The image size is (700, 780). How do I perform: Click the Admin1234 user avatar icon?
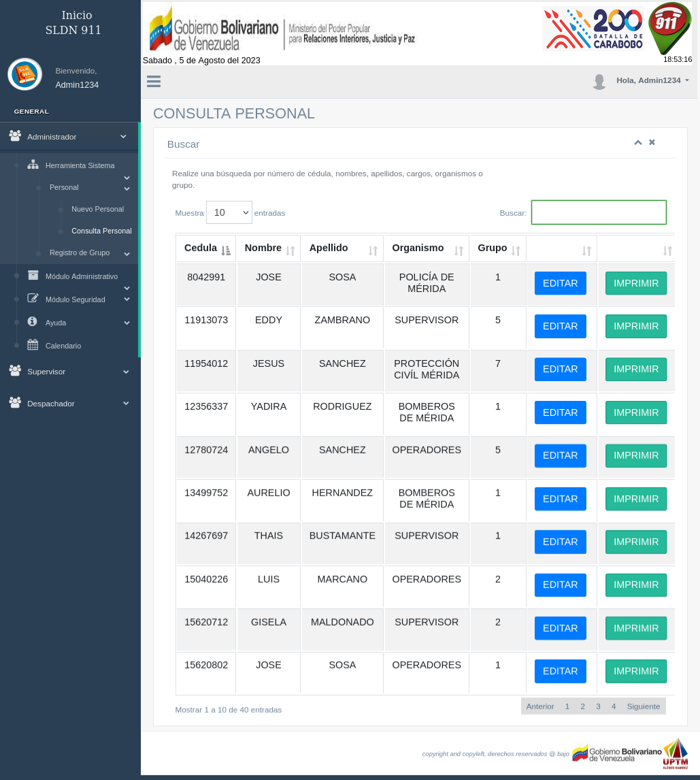click(x=599, y=82)
